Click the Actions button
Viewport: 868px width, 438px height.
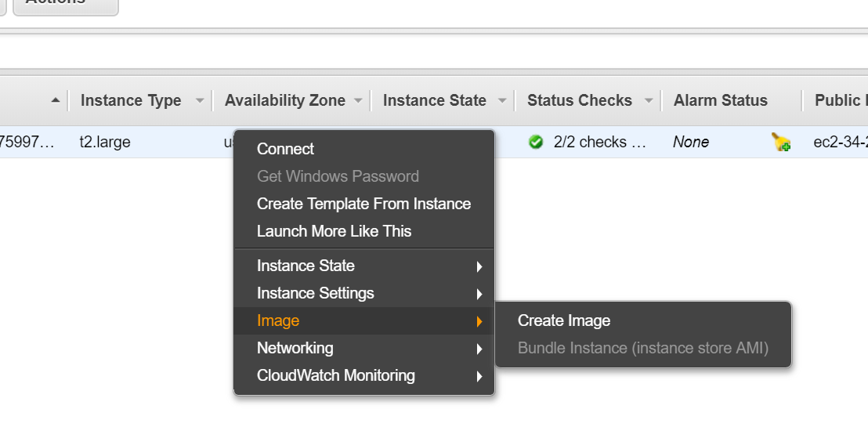pos(66,2)
